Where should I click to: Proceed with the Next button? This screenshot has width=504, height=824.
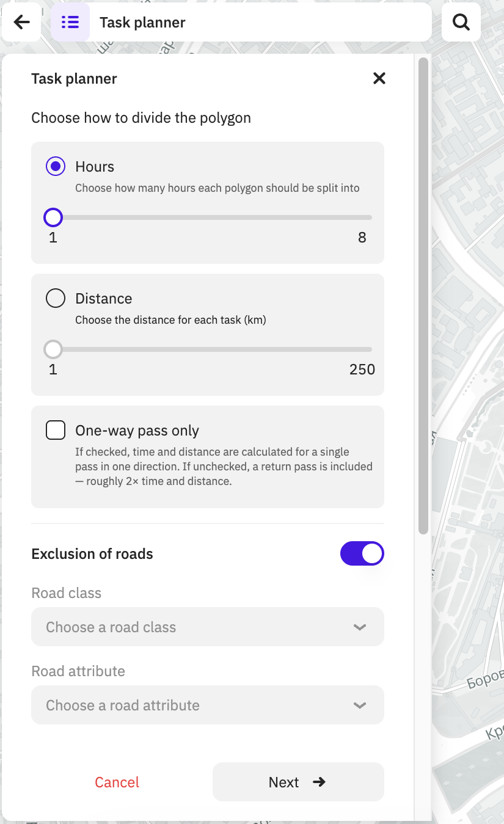click(x=298, y=782)
